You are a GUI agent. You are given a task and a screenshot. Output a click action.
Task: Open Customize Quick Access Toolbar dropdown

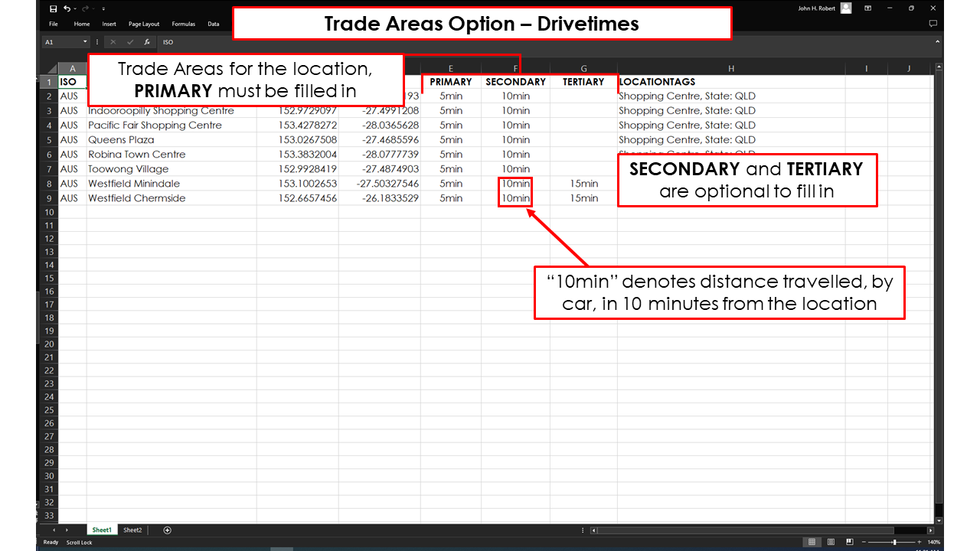(103, 8)
